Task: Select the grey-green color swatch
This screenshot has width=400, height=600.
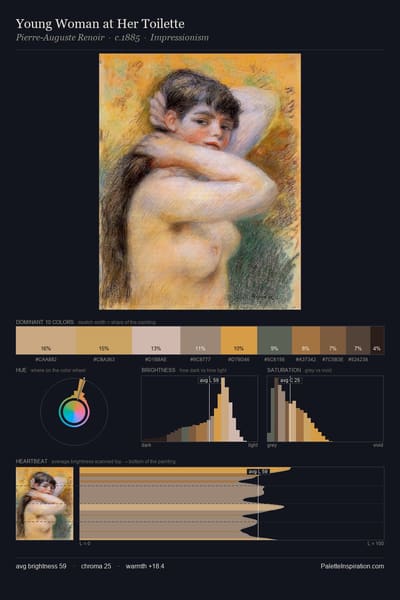Action: pos(275,340)
